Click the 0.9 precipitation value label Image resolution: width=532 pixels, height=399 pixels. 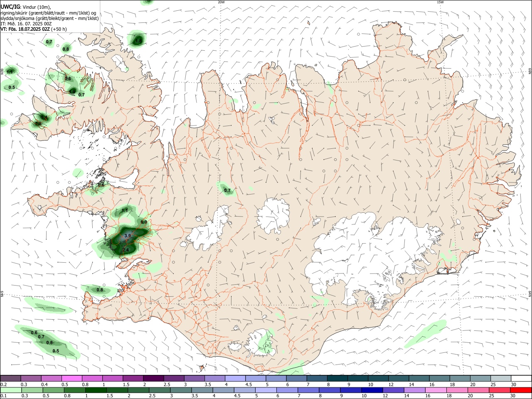pyautogui.click(x=144, y=222)
